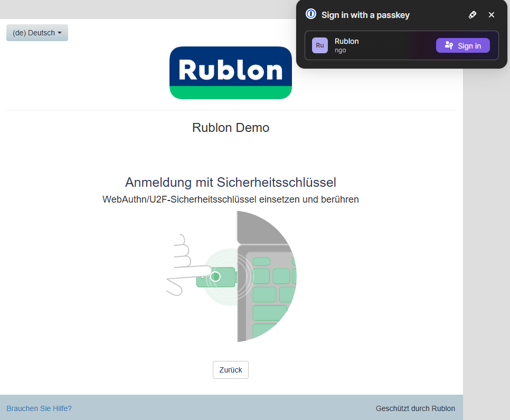Click the passkey person icon inside Sign in
Viewport: 510px width, 420px height.
(449, 45)
